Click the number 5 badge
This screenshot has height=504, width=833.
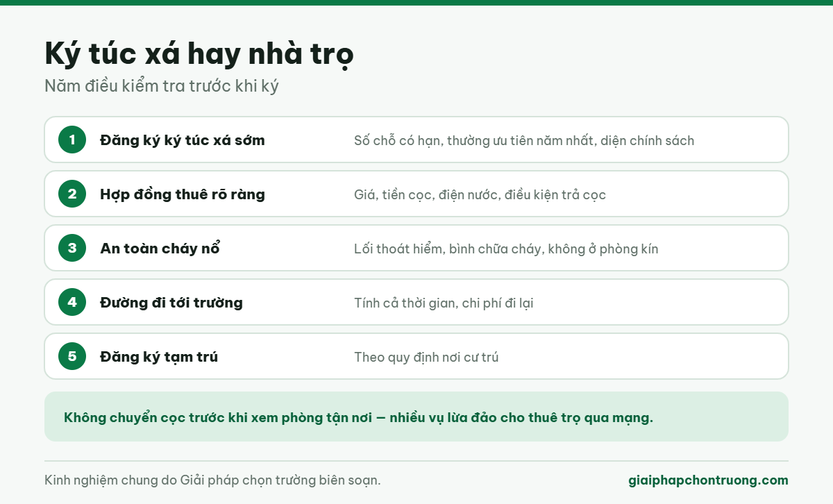pos(72,356)
